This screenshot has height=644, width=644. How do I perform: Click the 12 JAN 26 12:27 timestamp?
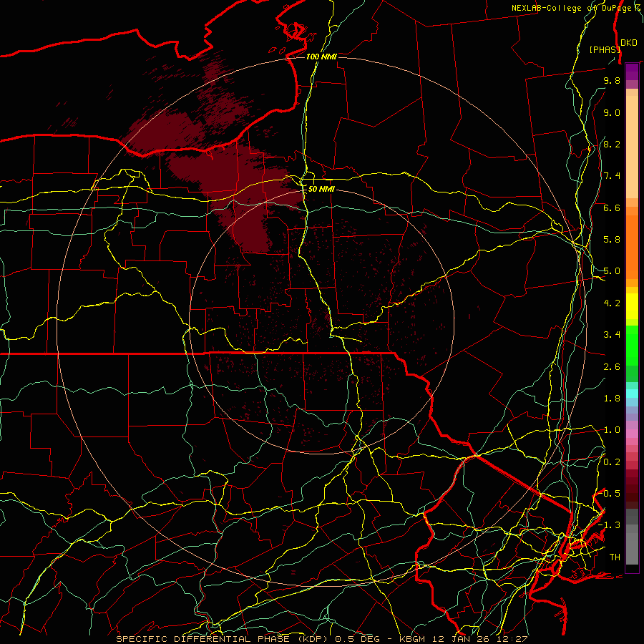479,639
